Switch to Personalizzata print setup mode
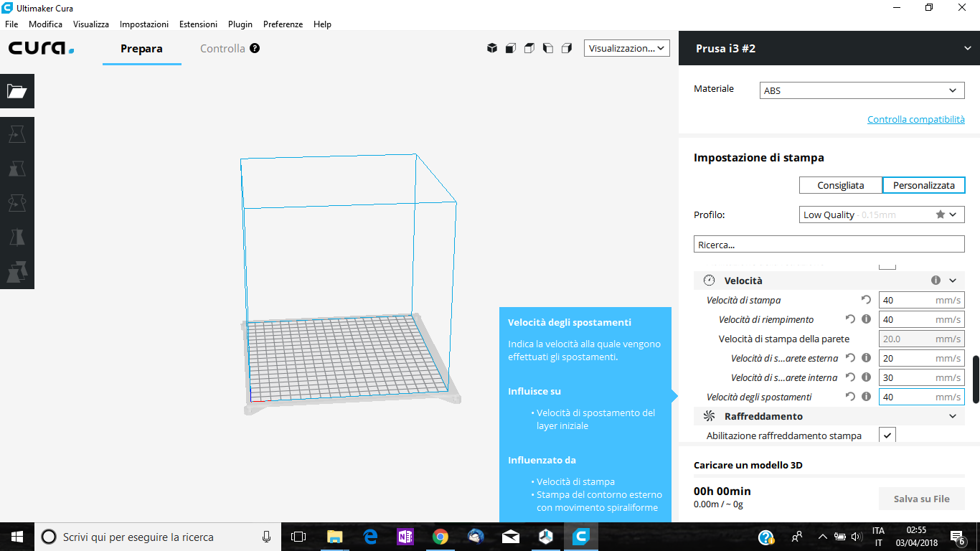The height and width of the screenshot is (551, 980). [x=923, y=185]
